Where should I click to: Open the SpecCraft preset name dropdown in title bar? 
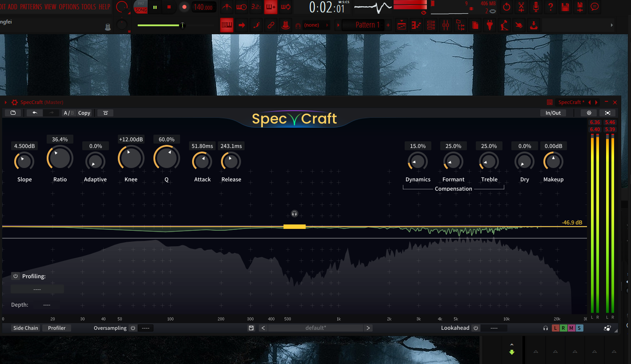coord(571,102)
